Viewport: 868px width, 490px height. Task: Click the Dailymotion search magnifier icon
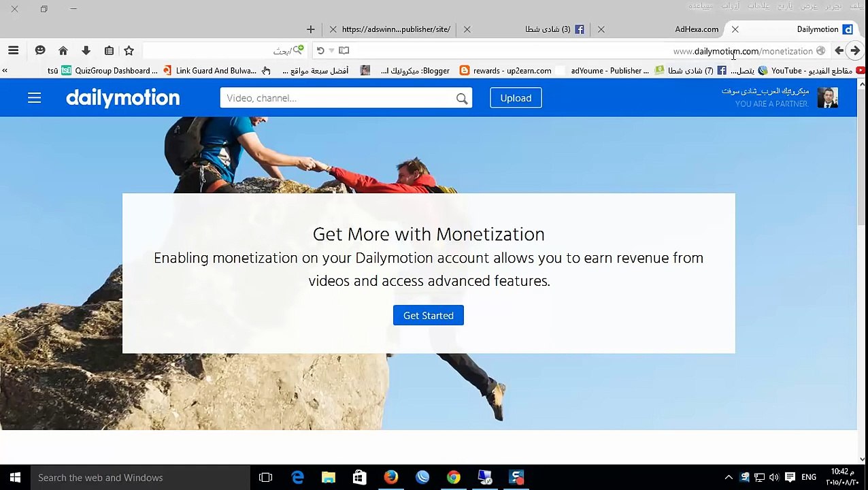pyautogui.click(x=462, y=99)
